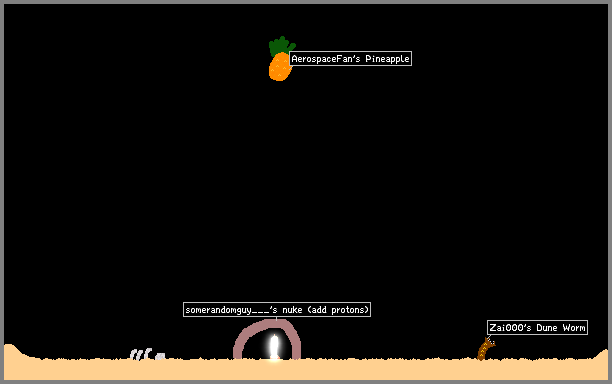Click the yellow chevron markings on the worm
Image resolution: width=612 pixels, height=384 pixels.
pos(484,350)
